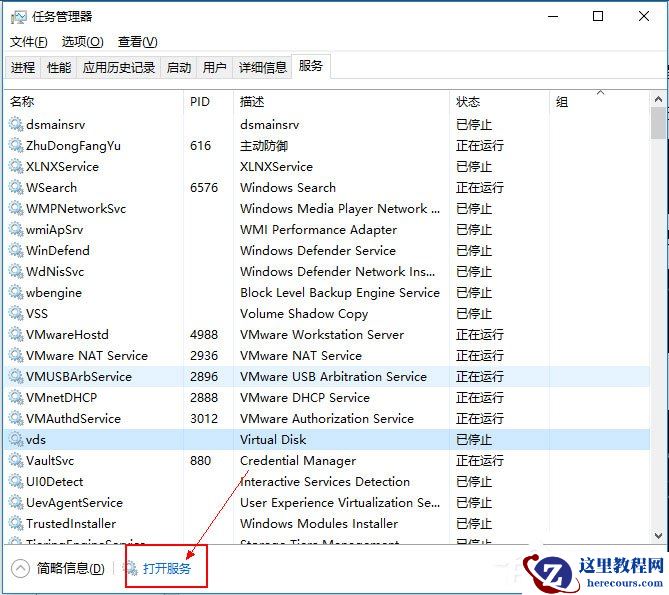
Task: Switch to the 用户 tab
Action: coord(214,67)
